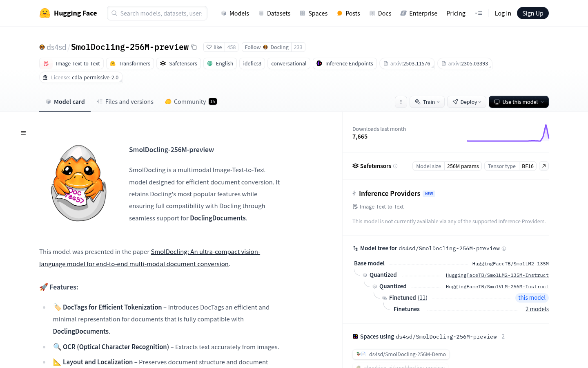Select the English language tag
The height and width of the screenshot is (368, 588).
tap(220, 63)
